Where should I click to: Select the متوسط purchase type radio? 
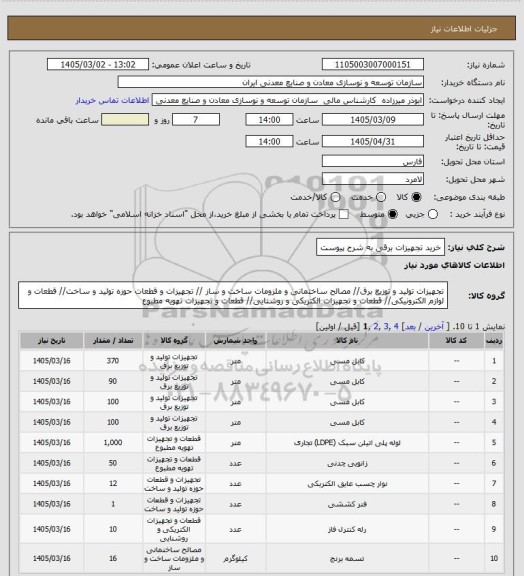tap(393, 214)
